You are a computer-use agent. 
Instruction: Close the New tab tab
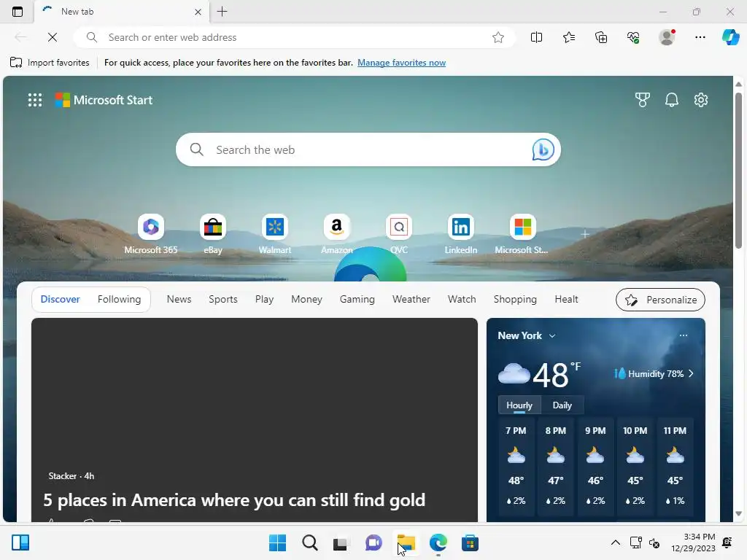[x=198, y=12]
